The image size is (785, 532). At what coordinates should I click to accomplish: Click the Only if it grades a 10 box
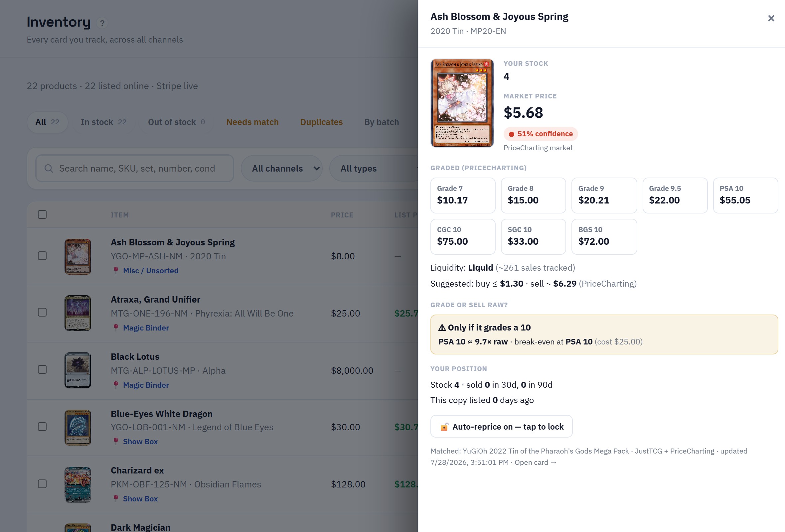tap(604, 334)
